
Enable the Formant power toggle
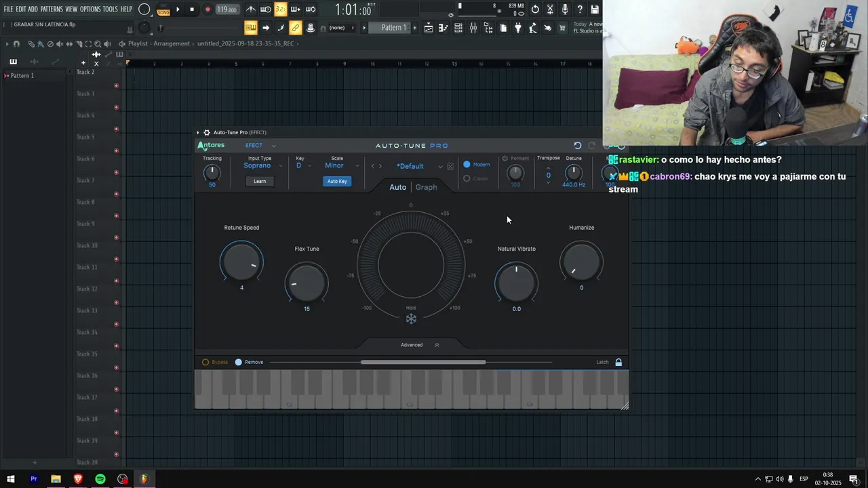[505, 159]
